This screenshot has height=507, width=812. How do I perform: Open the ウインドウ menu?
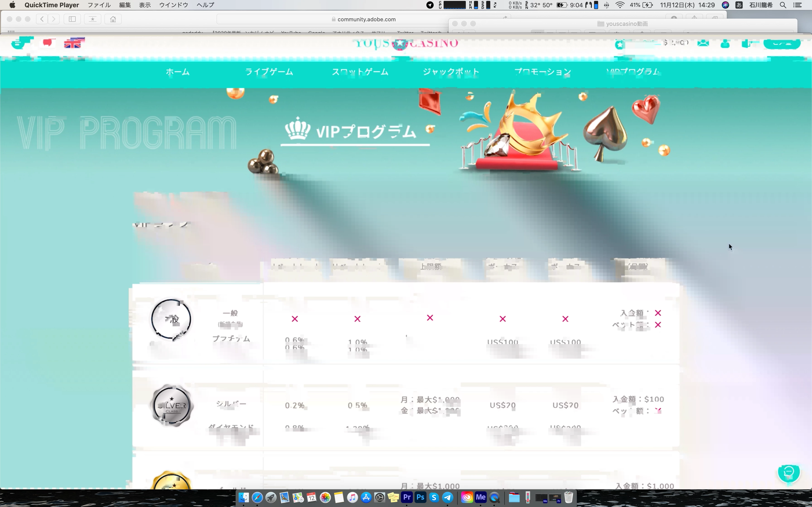tap(174, 5)
